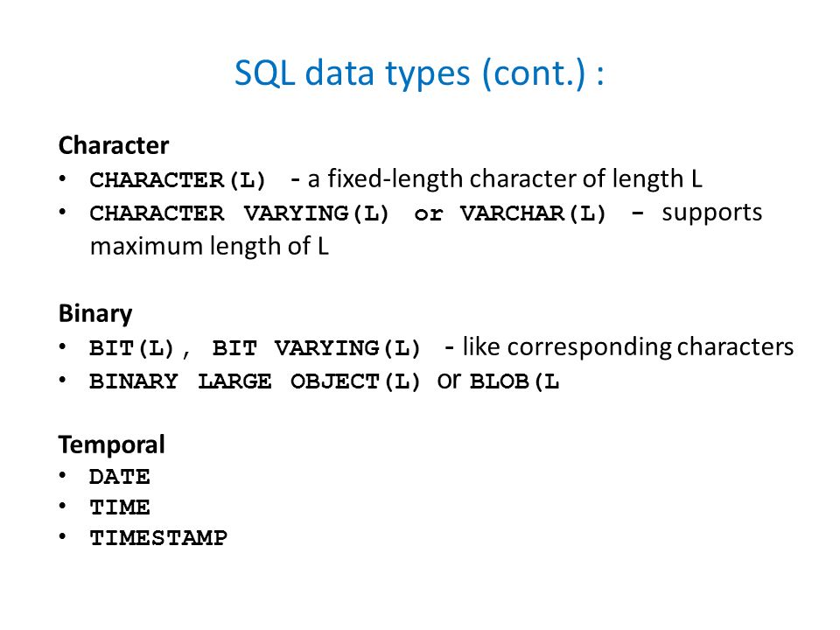Select the Character heading

(114, 146)
